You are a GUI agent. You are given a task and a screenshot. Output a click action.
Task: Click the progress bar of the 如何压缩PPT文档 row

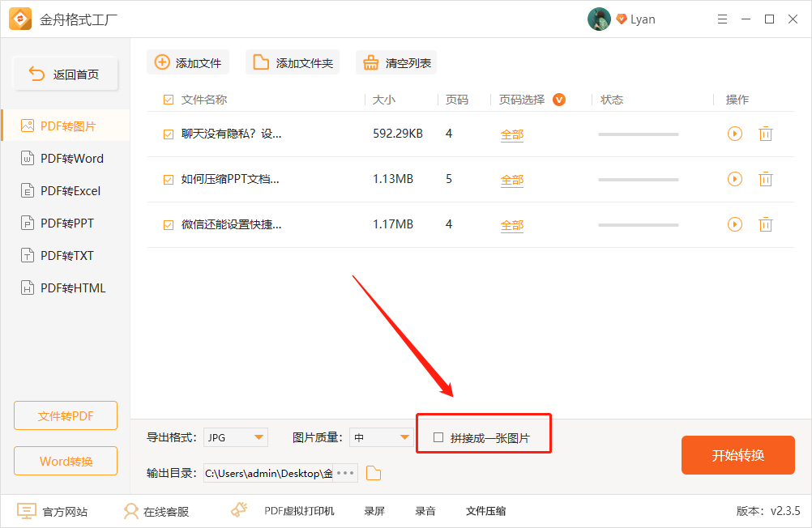pos(638,180)
